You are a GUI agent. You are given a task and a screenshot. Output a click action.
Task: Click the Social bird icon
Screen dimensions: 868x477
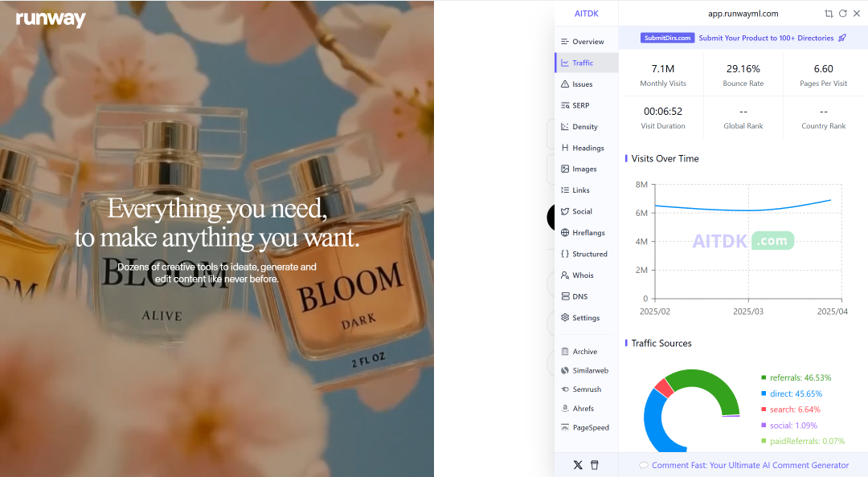click(x=565, y=211)
